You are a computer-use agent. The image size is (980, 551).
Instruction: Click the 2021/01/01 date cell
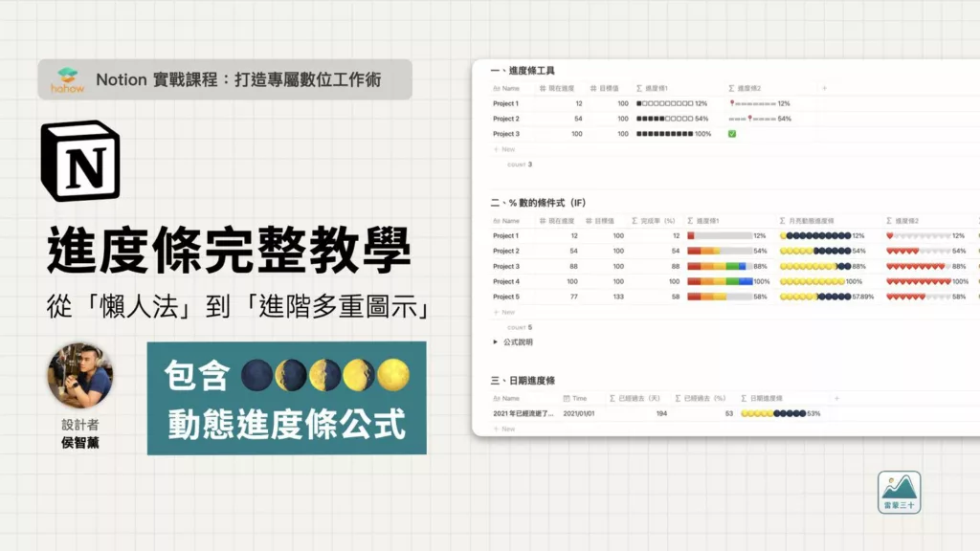tap(579, 413)
